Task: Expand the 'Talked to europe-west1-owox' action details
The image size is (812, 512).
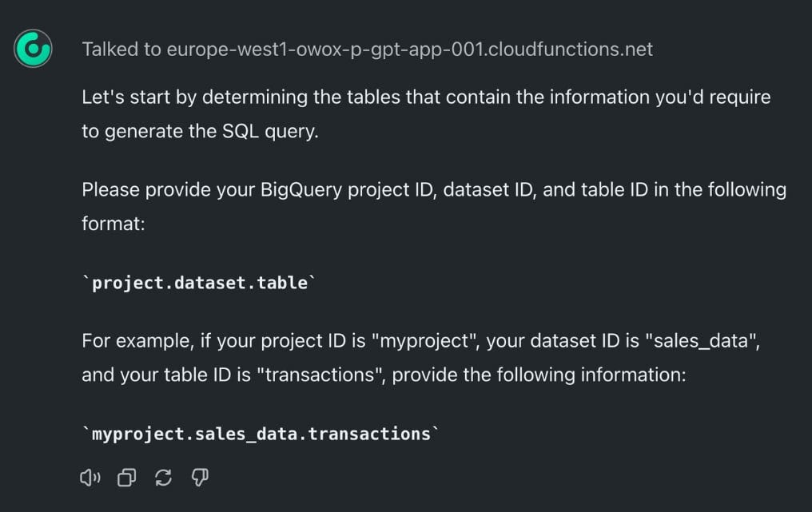Action: 367,50
